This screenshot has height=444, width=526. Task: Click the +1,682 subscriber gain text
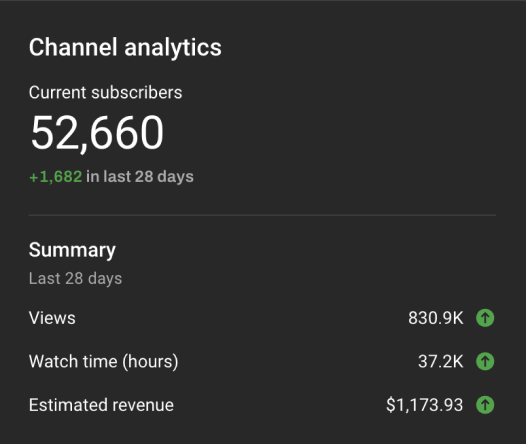tap(56, 177)
